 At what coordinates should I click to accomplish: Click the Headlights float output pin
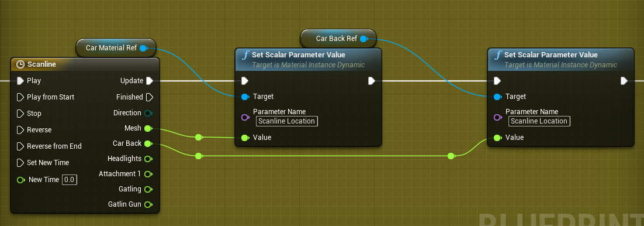tap(148, 159)
